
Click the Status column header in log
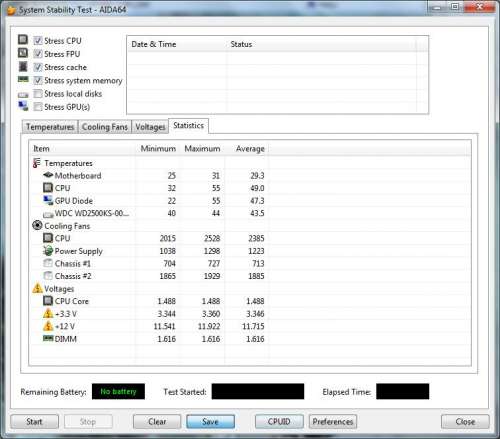click(x=322, y=44)
